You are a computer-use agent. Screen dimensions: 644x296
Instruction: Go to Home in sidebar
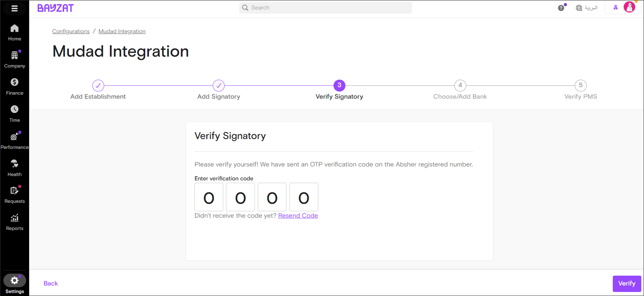(x=14, y=33)
